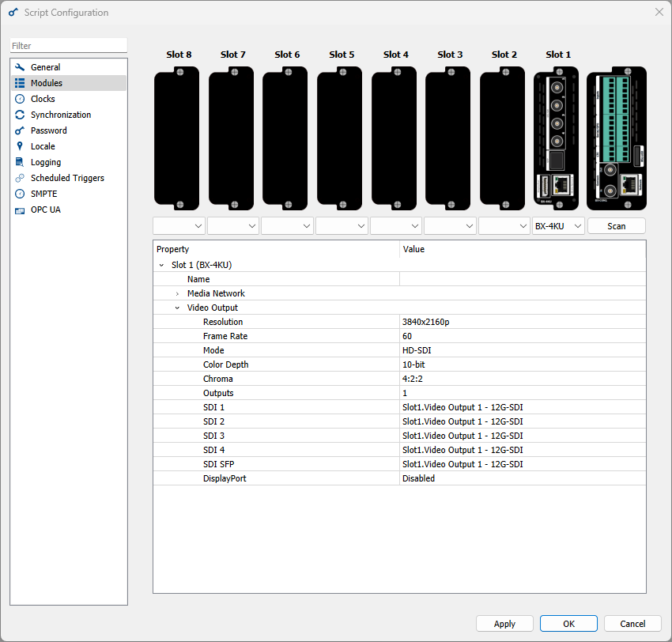Click the Resolution value 3840x2160p
Image resolution: width=672 pixels, height=642 pixels.
(427, 322)
